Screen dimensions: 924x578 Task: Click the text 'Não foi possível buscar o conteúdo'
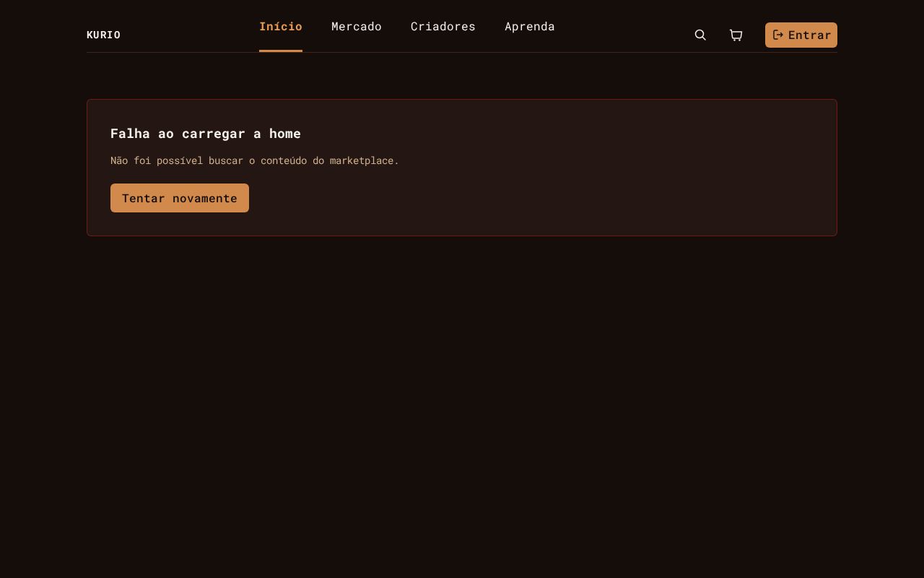[x=210, y=160]
